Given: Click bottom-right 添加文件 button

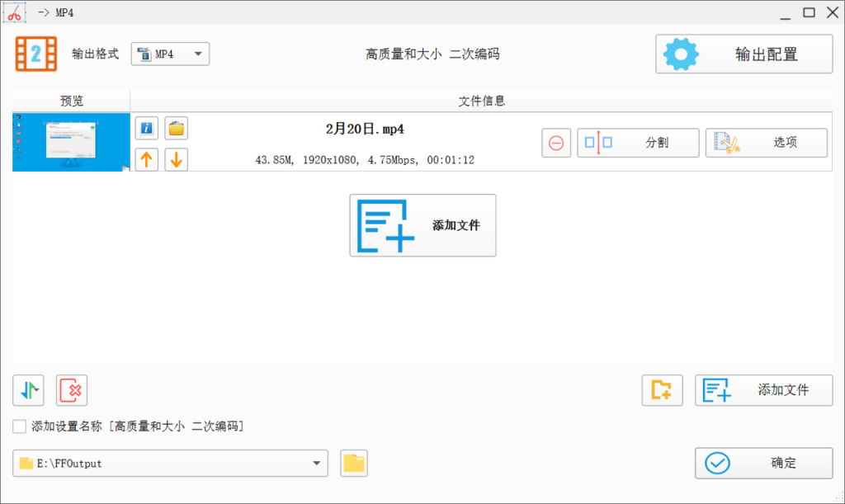Looking at the screenshot, I should (763, 390).
